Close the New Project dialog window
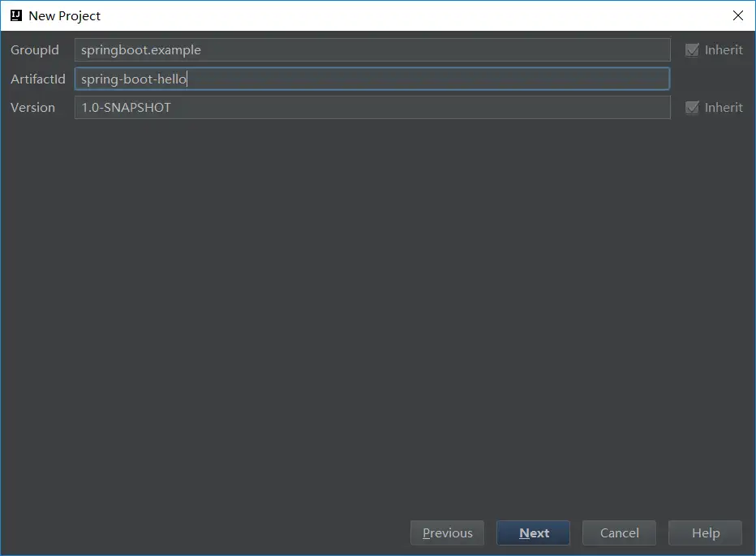This screenshot has width=756, height=556. [737, 15]
